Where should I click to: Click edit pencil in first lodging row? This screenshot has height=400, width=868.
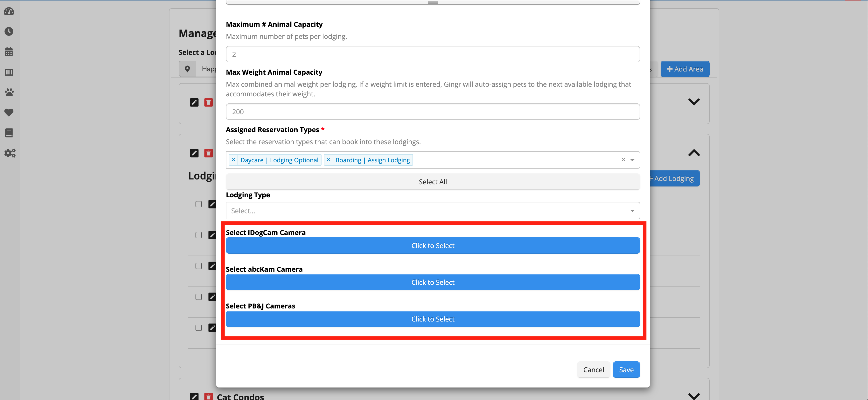pos(212,204)
